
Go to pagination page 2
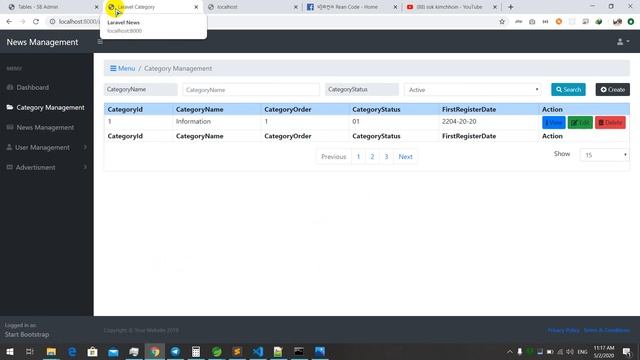click(x=372, y=157)
